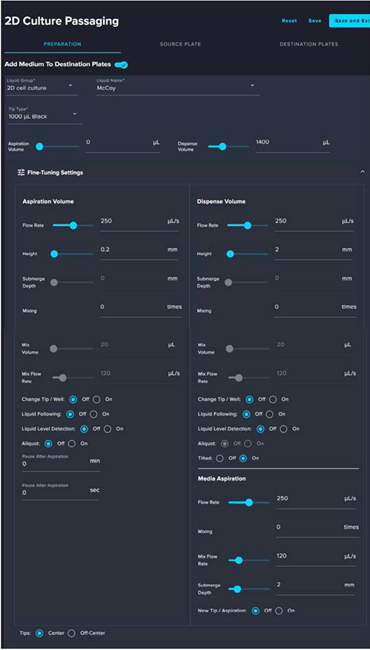Click the Dispense Height 2 mm field

pos(314,252)
